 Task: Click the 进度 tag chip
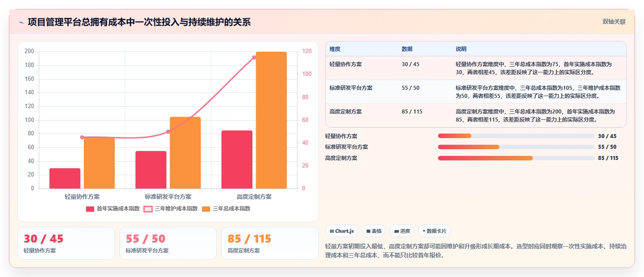point(402,231)
